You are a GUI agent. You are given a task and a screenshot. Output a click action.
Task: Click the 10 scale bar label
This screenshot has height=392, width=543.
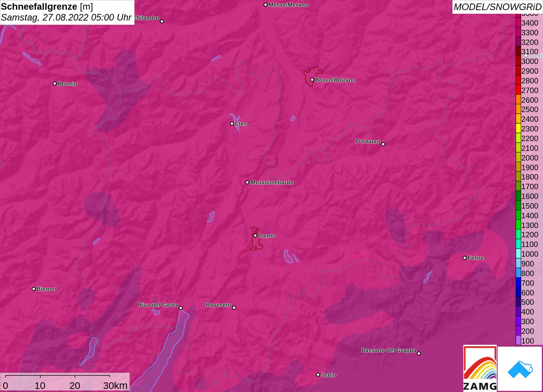pos(40,385)
